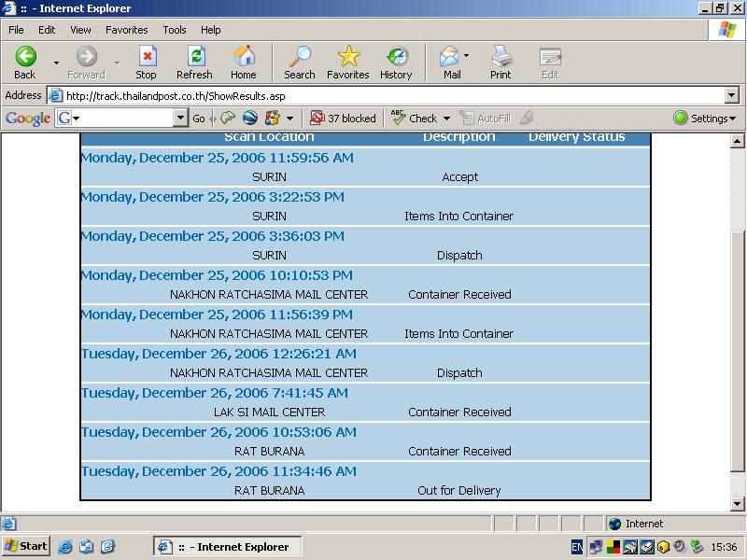Click the Back navigation icon

coord(25,62)
